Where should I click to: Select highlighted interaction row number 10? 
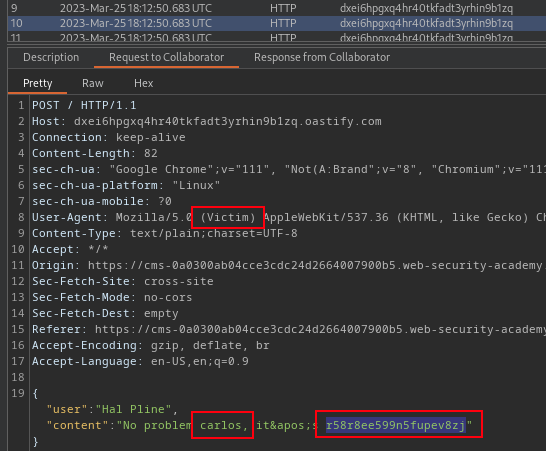(x=277, y=23)
